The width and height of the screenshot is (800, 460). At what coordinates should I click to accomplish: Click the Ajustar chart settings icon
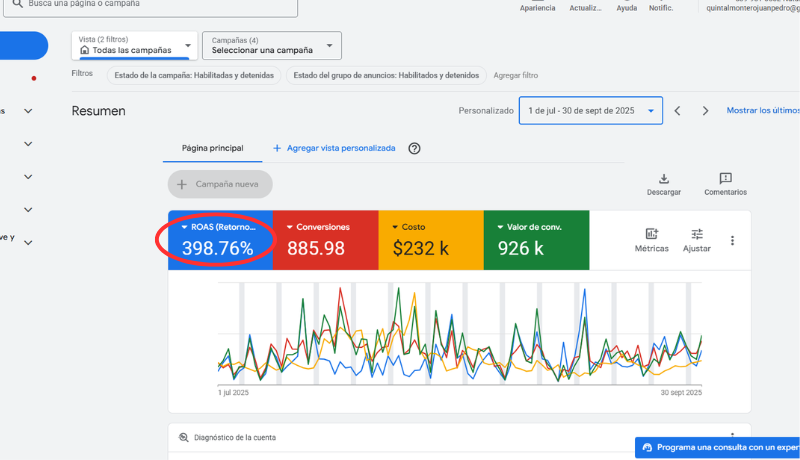pyautogui.click(x=697, y=240)
